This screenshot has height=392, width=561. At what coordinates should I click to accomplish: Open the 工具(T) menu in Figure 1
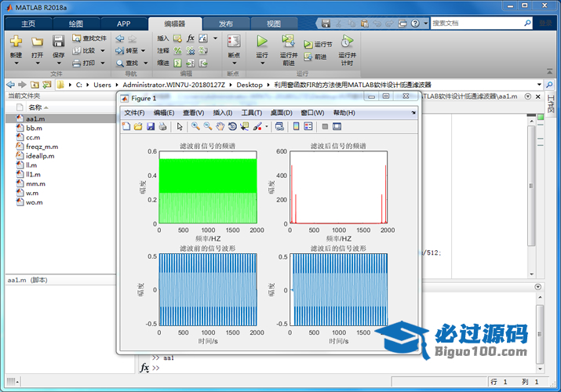coord(252,113)
